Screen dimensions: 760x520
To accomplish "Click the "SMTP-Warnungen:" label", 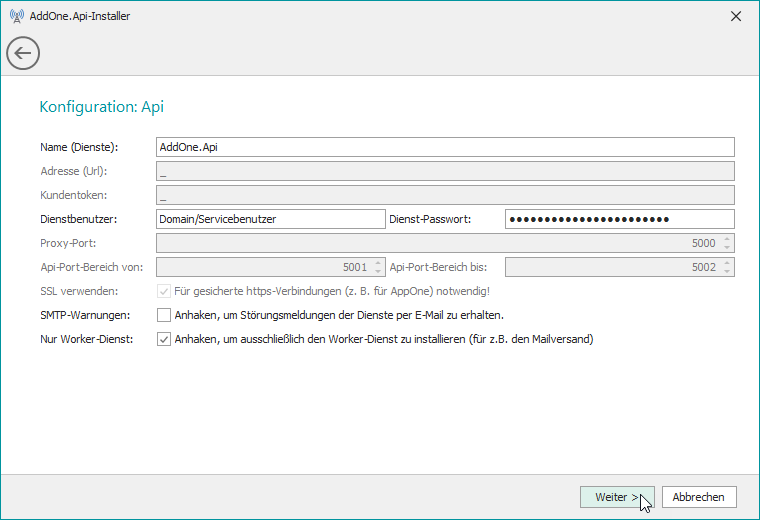I will [85, 315].
